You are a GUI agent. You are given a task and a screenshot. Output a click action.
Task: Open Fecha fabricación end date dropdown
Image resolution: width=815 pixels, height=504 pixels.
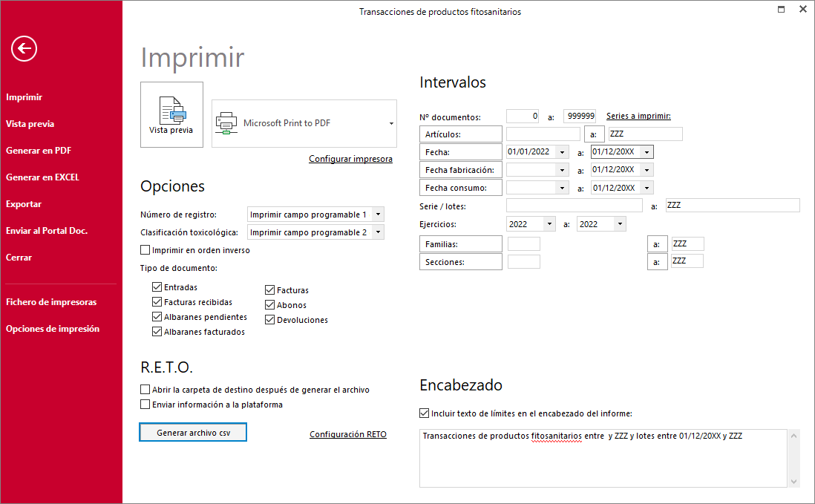point(647,170)
